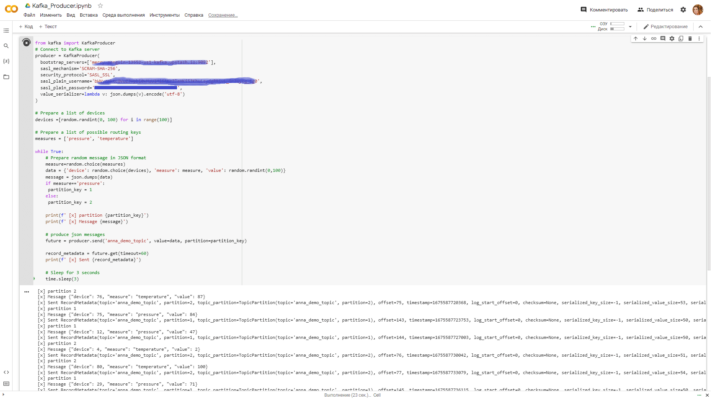Click the Поделиться share button
The image size is (711, 400).
pyautogui.click(x=655, y=9)
